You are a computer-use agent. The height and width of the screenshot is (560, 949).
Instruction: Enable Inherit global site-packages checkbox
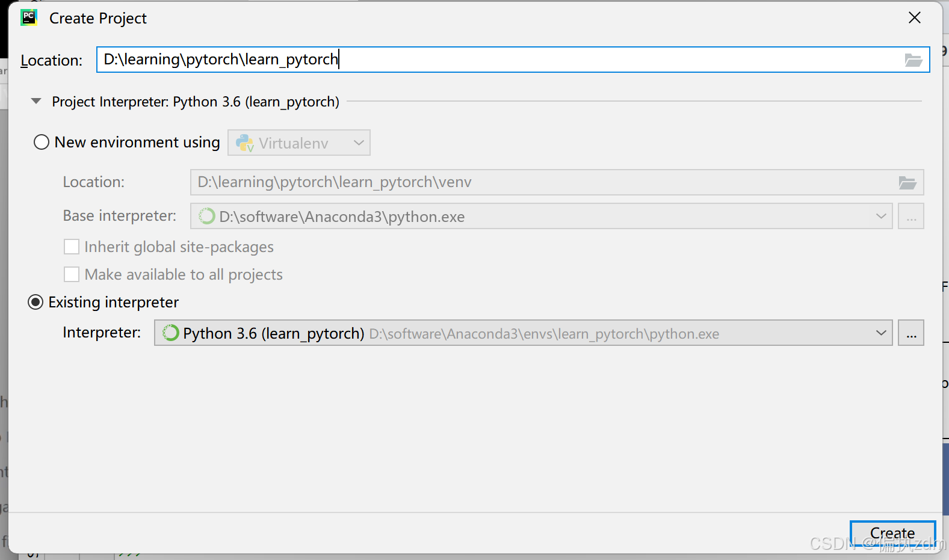[72, 247]
